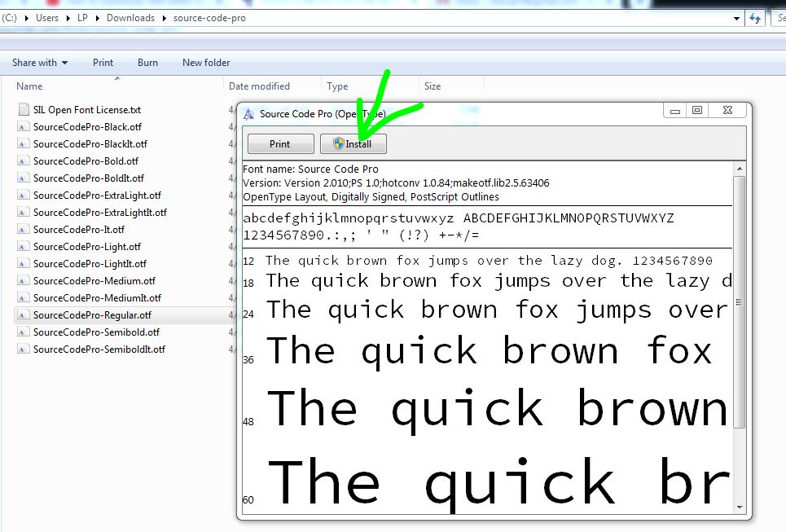Screen dimensions: 786x532
Task: Expand the arrow after Users in path
Action: (68, 19)
